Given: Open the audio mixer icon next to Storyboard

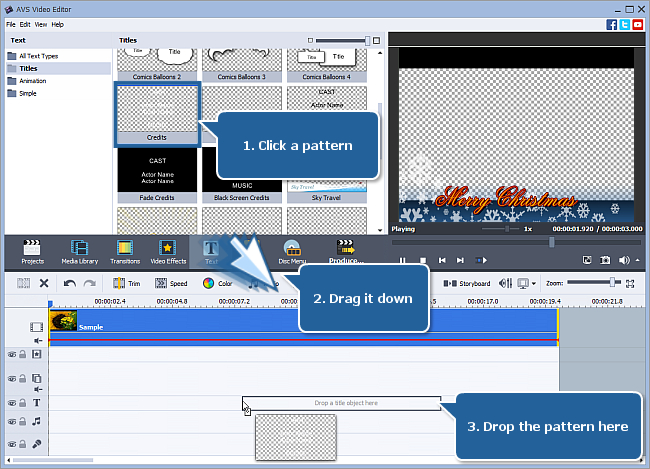Looking at the screenshot, I should (505, 283).
